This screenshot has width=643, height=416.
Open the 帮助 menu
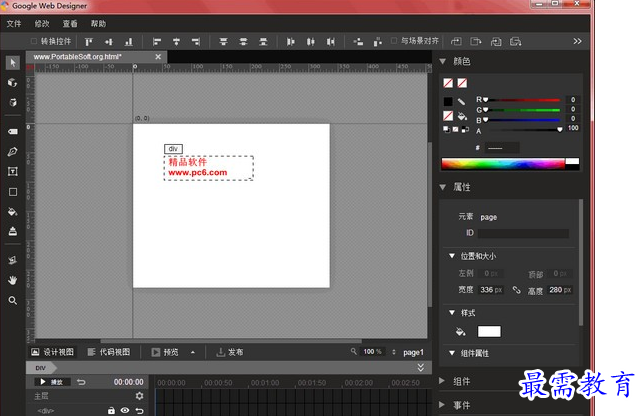coord(98,24)
